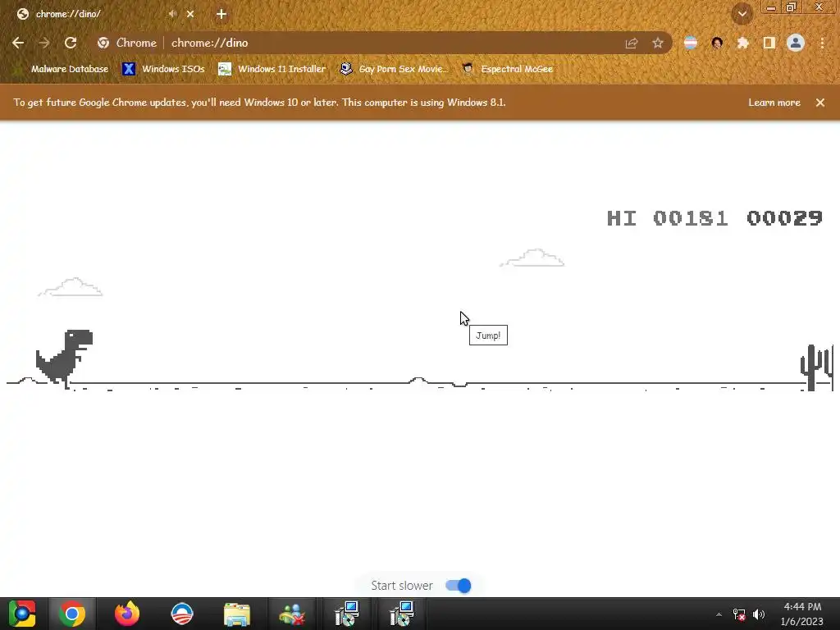The height and width of the screenshot is (630, 840).
Task: Click the Start slower label text
Action: click(402, 586)
